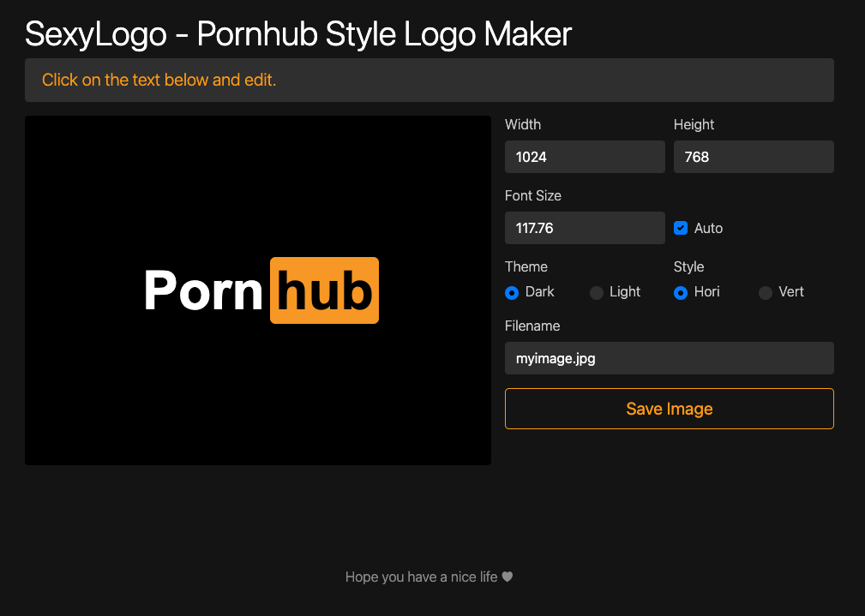This screenshot has height=616, width=865.
Task: Edit the orange 'hub' logo text
Action: tap(324, 290)
